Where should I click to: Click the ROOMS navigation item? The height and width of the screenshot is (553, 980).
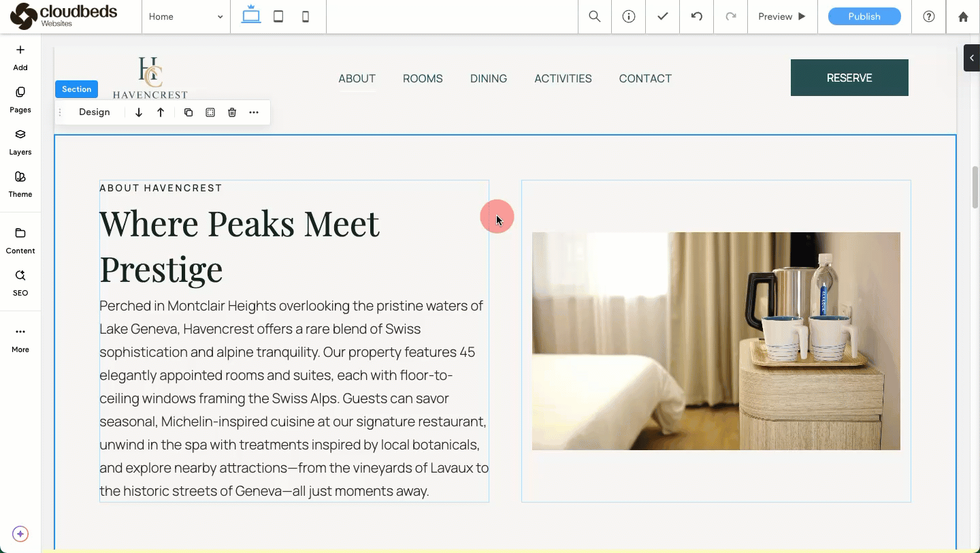pos(423,78)
